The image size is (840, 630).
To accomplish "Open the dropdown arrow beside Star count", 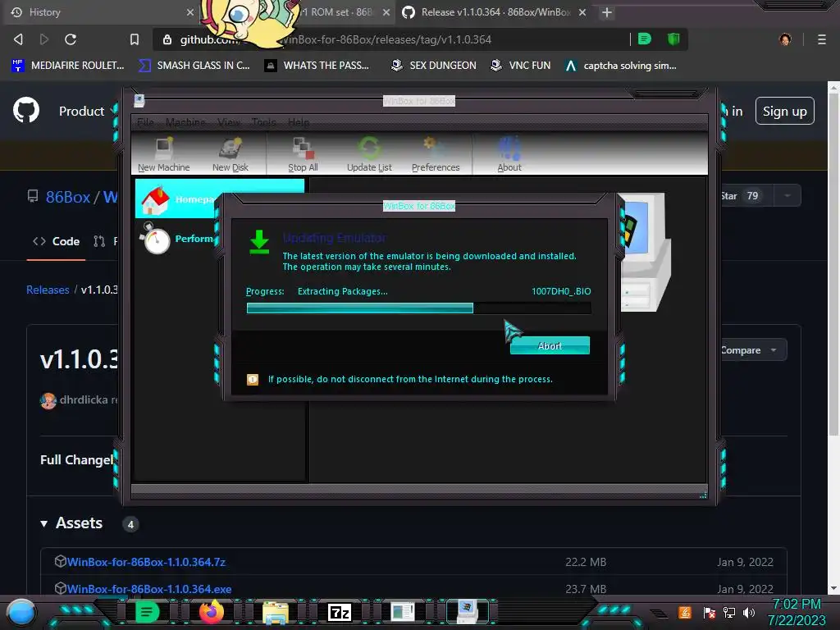I will (x=787, y=195).
